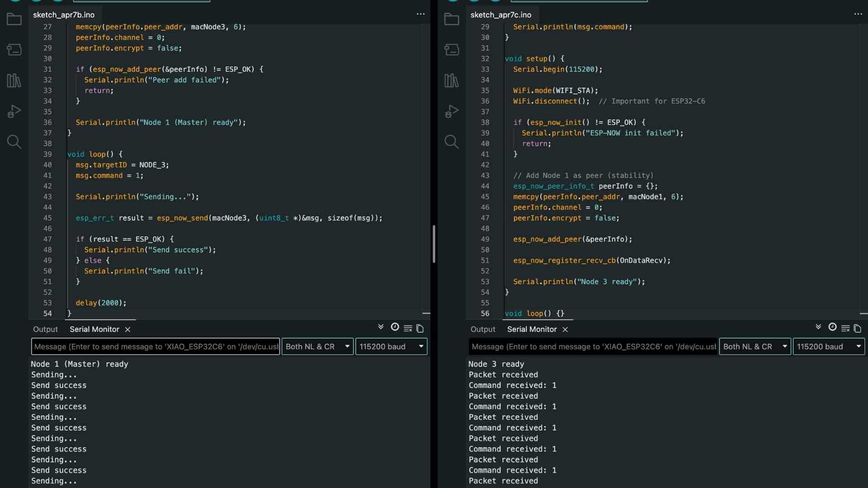Toggle autoscroll in left Serial Monitor
The height and width of the screenshot is (488, 868).
tap(381, 327)
